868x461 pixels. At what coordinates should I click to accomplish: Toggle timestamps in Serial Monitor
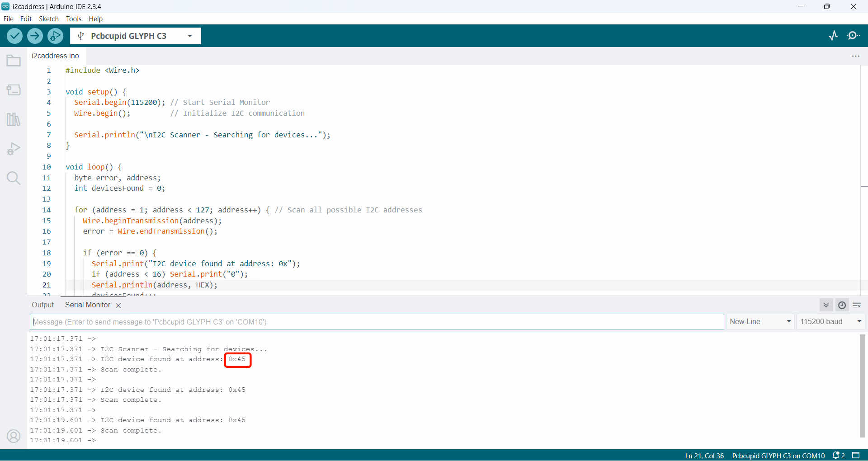point(842,305)
